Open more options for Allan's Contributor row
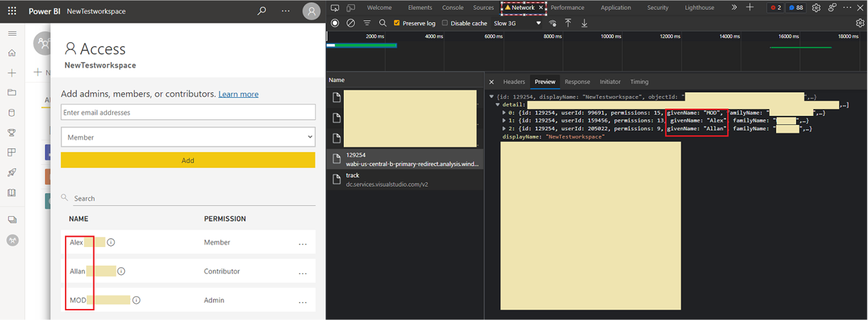 (303, 273)
